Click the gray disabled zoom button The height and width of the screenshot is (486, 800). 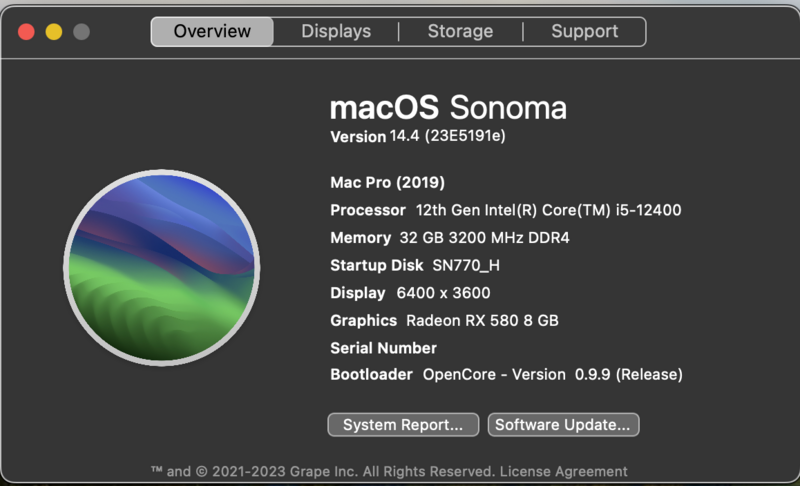82,32
